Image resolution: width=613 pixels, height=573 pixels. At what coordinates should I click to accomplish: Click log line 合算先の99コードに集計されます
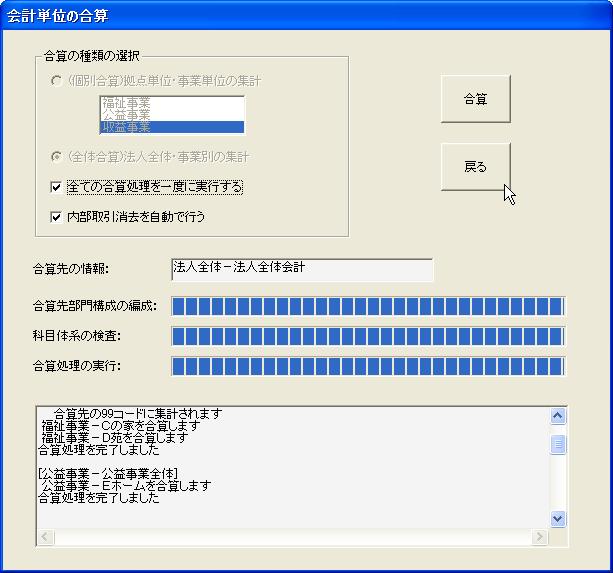coord(138,414)
